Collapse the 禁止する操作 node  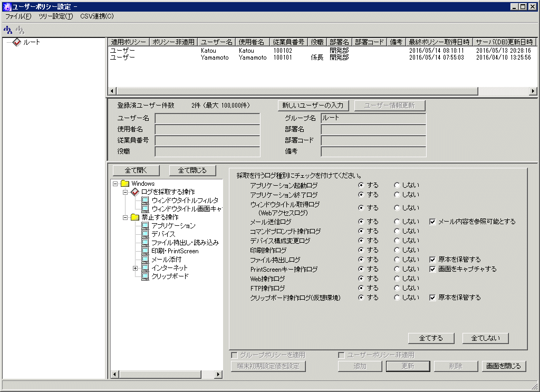126,217
